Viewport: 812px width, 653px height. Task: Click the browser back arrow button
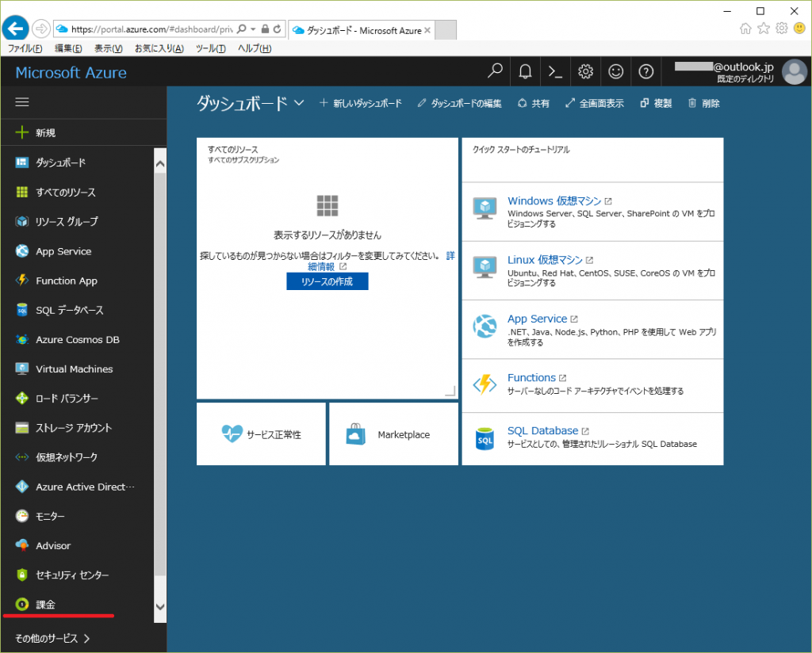tap(16, 29)
